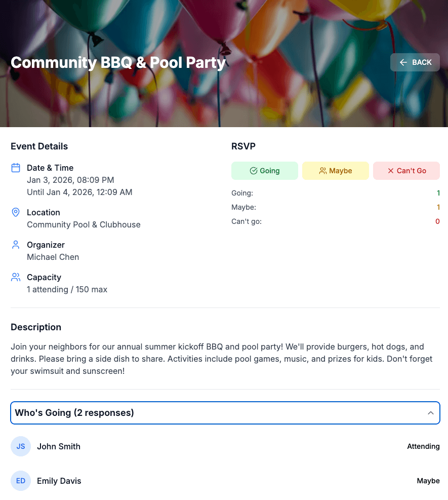
Task: Click the person icon beside Organizer
Action: click(15, 245)
